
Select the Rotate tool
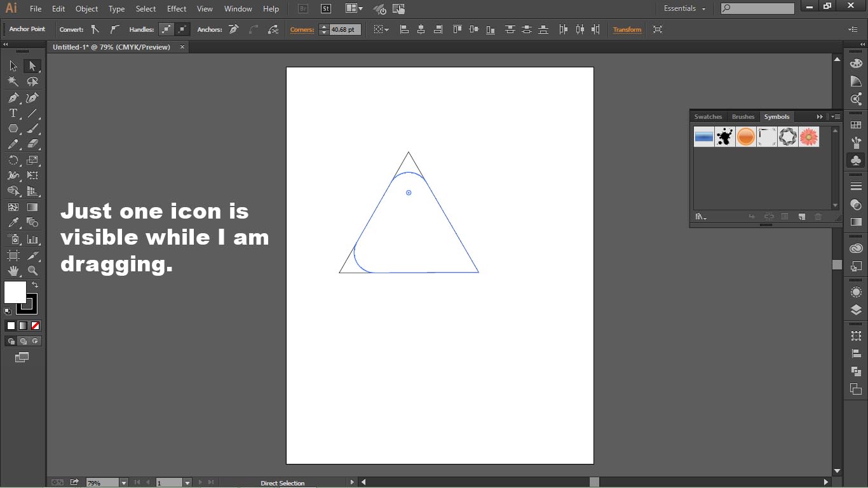click(x=13, y=160)
